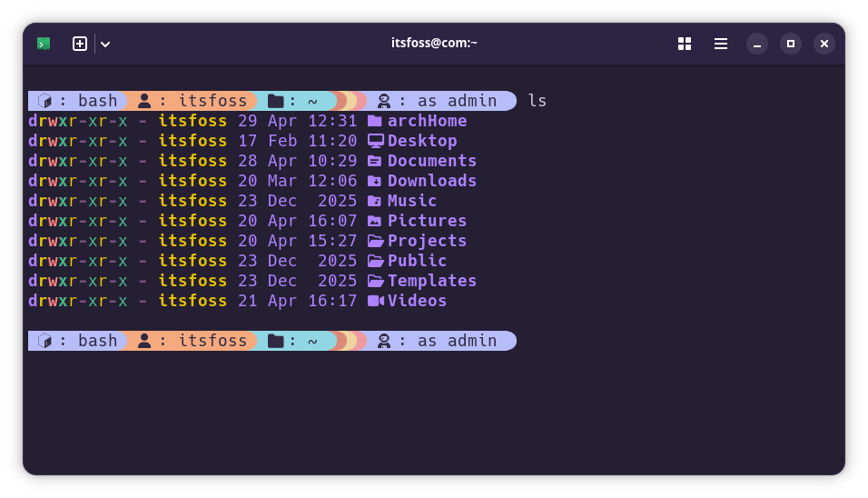Click the Templates directory name
The image size is (868, 498).
tap(432, 281)
